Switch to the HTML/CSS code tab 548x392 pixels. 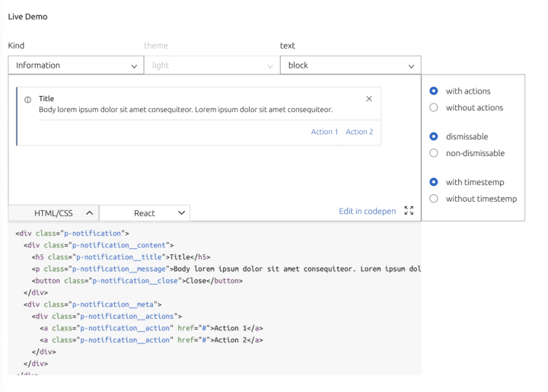(53, 213)
